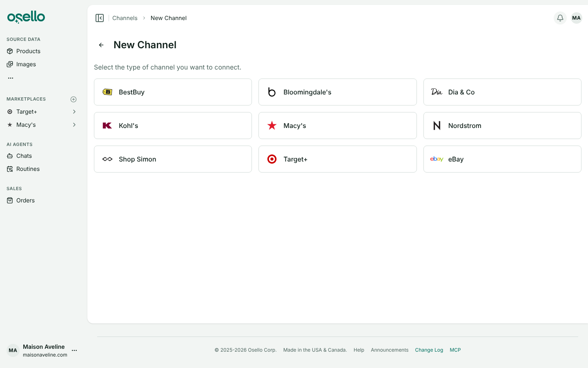Select the Macy's channel card
Image resolution: width=588 pixels, height=368 pixels.
(338, 126)
